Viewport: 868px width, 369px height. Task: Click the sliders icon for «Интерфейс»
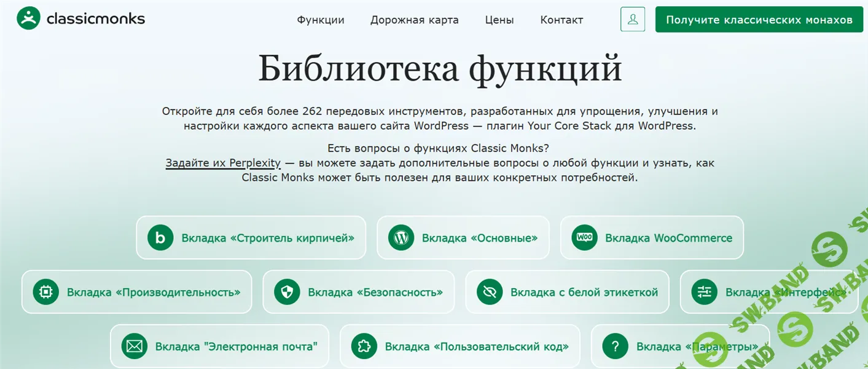click(x=704, y=292)
